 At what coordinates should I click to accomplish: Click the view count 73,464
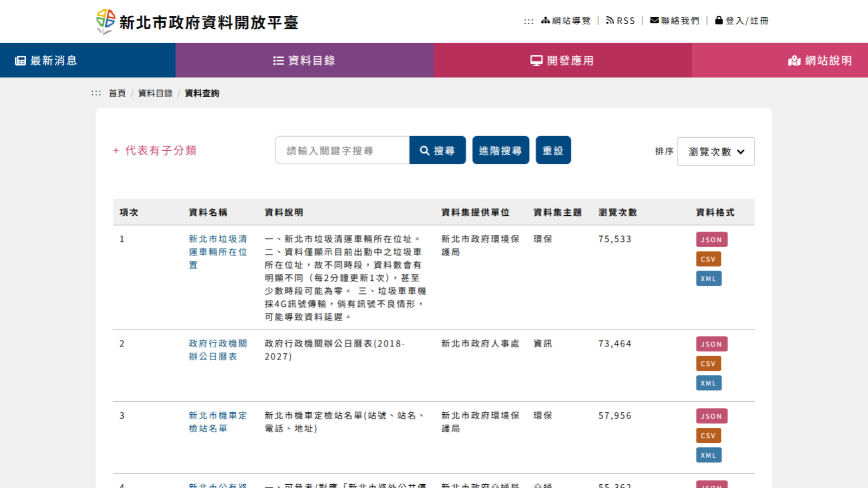pos(615,344)
